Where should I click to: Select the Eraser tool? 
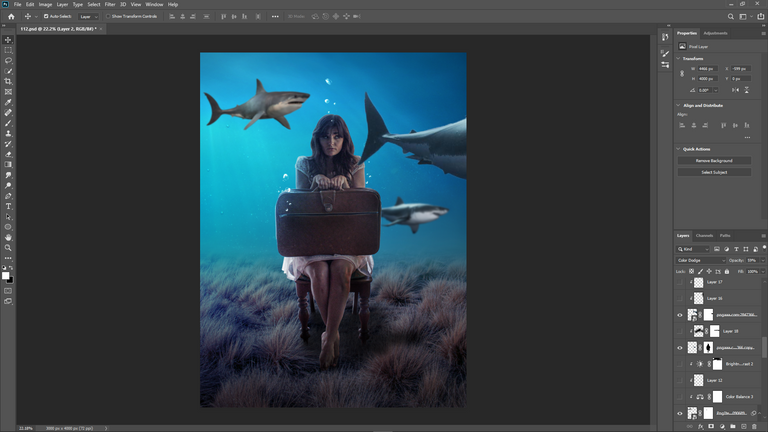(8, 154)
